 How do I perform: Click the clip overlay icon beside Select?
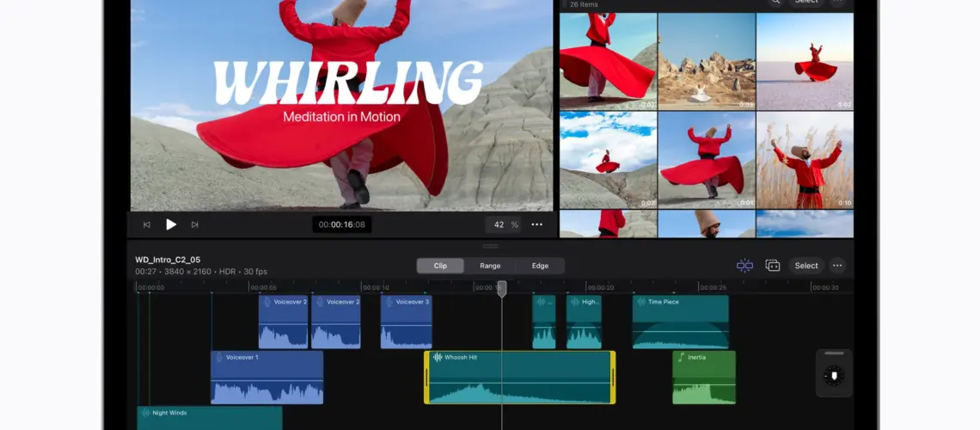(772, 266)
